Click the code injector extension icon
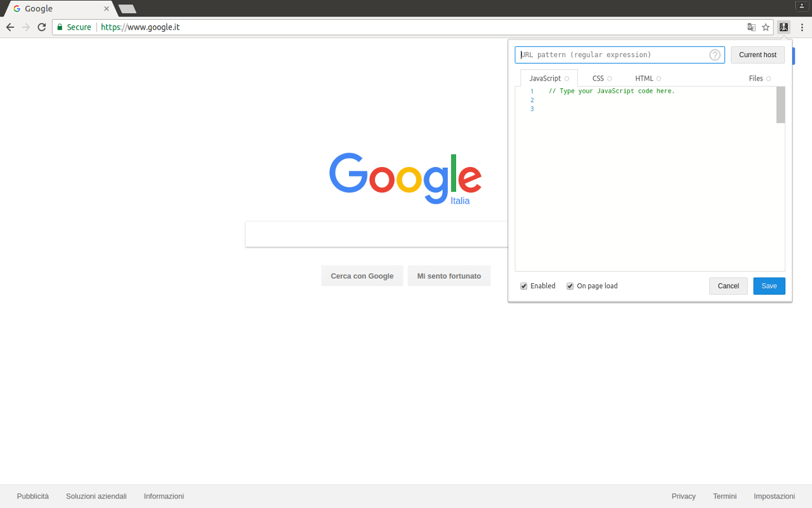Image resolution: width=812 pixels, height=508 pixels. click(784, 27)
